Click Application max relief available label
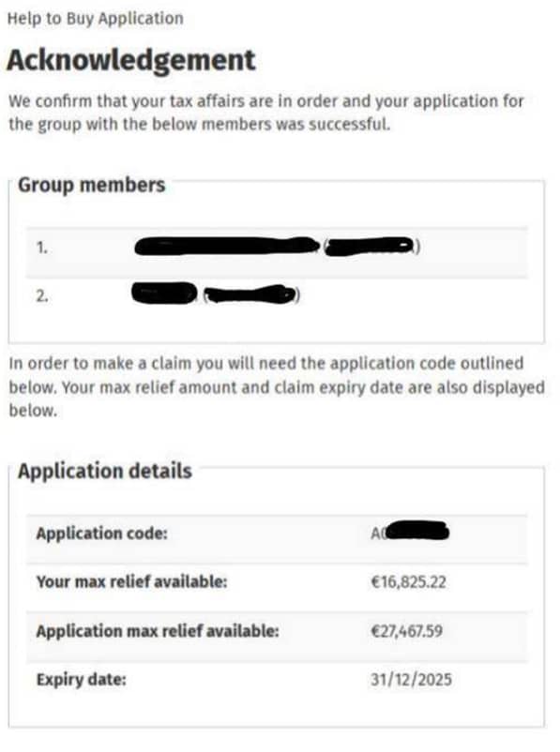This screenshot has width=560, height=752. (158, 631)
